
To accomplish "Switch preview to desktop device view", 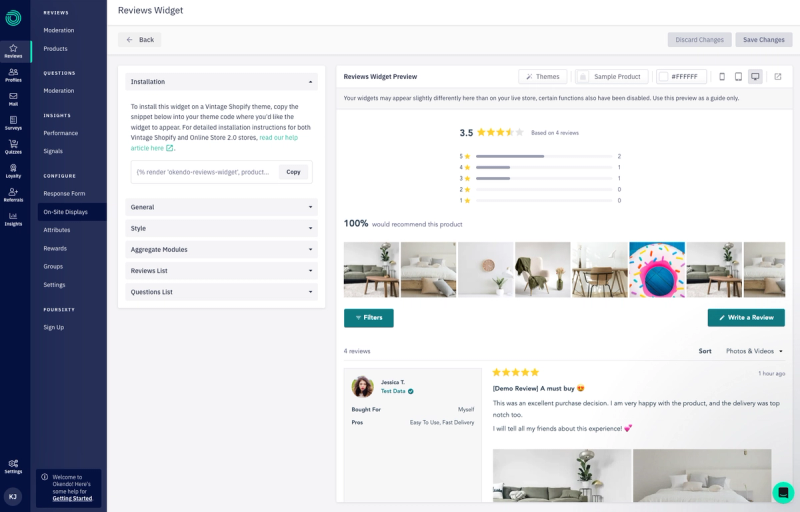I will coord(755,76).
